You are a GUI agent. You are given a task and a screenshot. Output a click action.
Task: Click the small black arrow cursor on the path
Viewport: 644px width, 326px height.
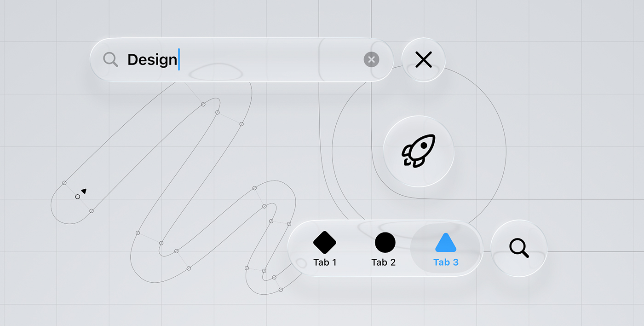pos(84,191)
